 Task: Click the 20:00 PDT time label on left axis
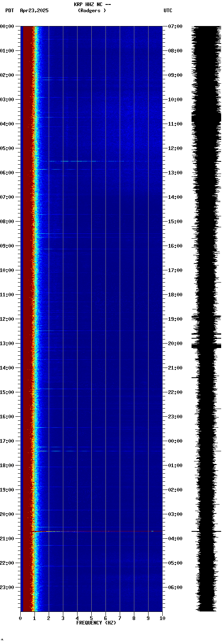(x=7, y=514)
